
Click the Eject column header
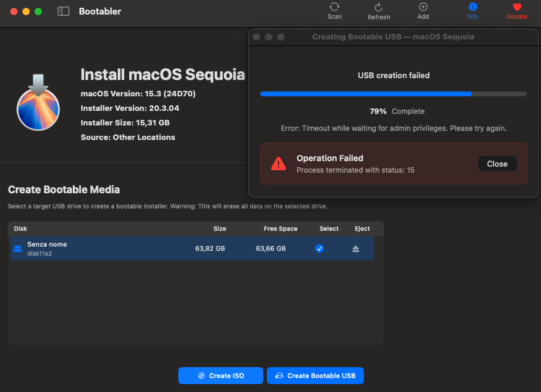tap(362, 228)
